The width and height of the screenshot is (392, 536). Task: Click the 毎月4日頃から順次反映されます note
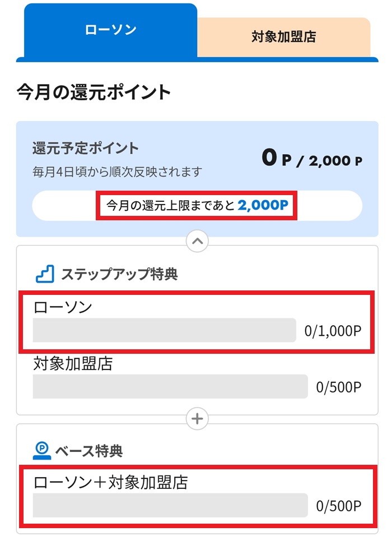[x=117, y=171]
